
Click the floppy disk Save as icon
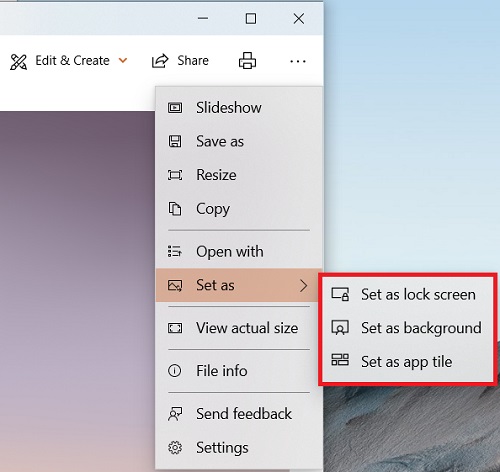click(x=175, y=141)
